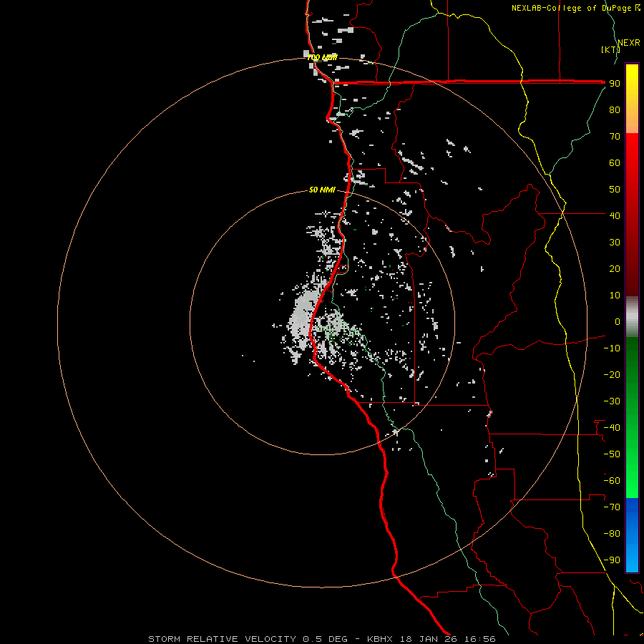
Task: Select the -80 value on velocity scale
Action: click(x=612, y=534)
